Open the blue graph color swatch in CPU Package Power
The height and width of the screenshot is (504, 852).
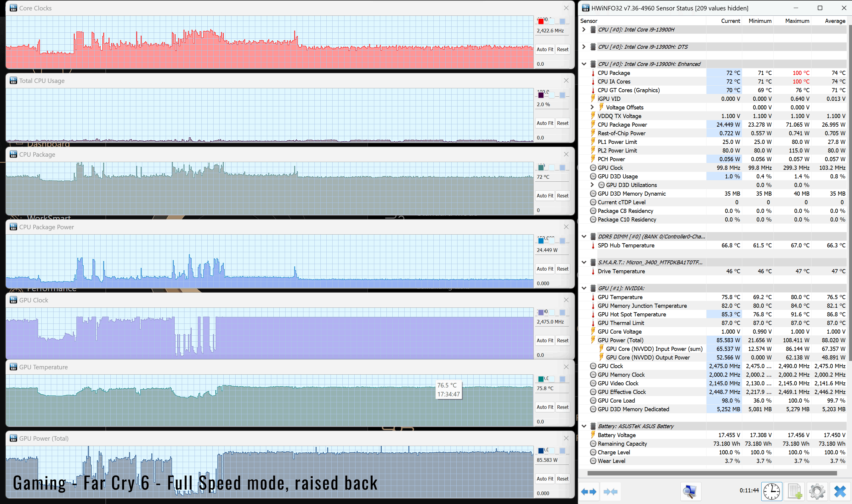tap(541, 241)
